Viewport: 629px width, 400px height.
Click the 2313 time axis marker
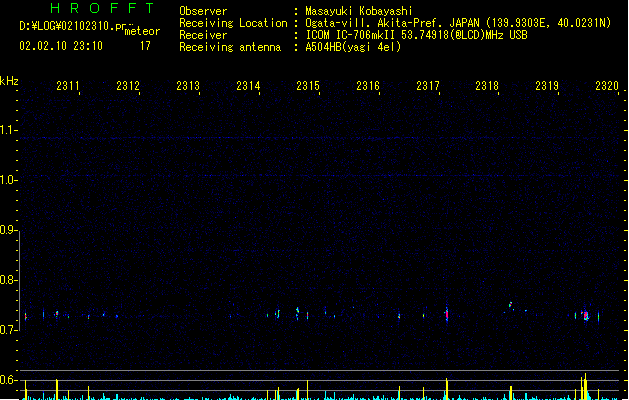coord(188,85)
